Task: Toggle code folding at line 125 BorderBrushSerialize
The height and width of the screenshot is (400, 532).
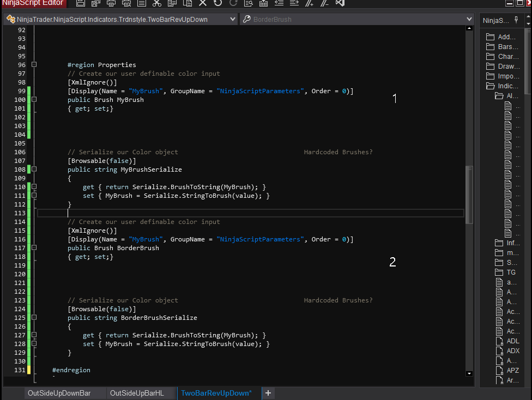Action: pos(34,318)
